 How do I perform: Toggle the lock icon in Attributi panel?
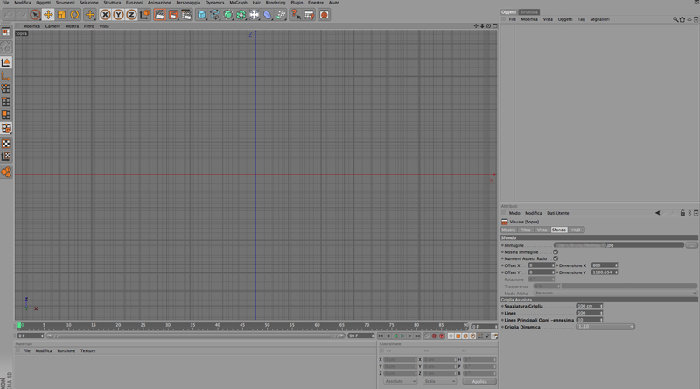(x=683, y=213)
